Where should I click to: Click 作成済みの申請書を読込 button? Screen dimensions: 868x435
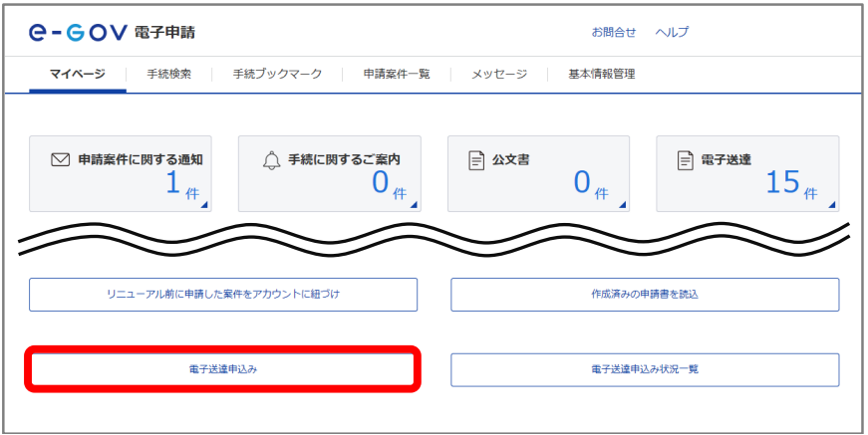pos(645,295)
